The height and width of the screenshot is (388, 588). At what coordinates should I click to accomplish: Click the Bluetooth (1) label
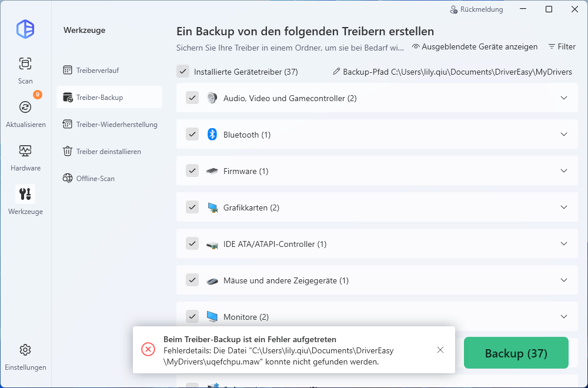tap(247, 135)
